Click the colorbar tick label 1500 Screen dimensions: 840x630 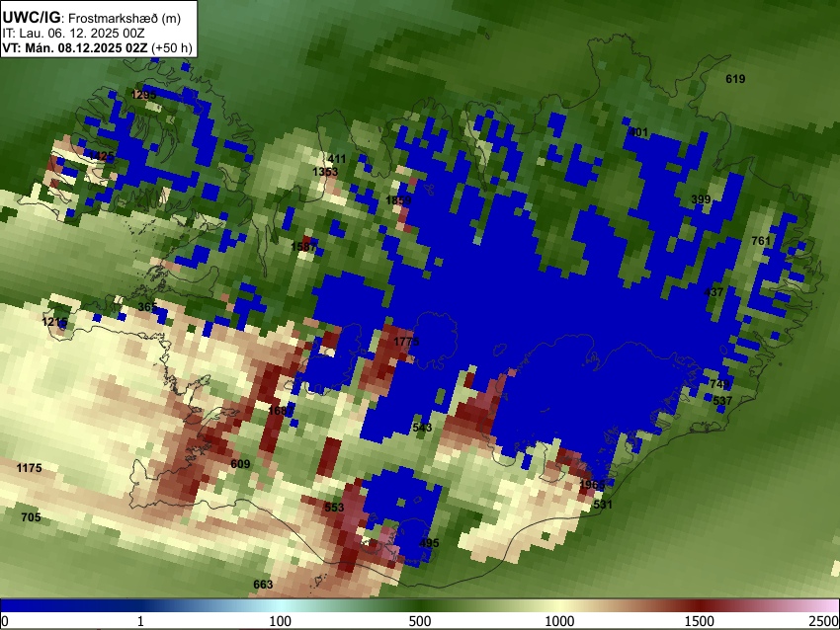[x=700, y=621]
